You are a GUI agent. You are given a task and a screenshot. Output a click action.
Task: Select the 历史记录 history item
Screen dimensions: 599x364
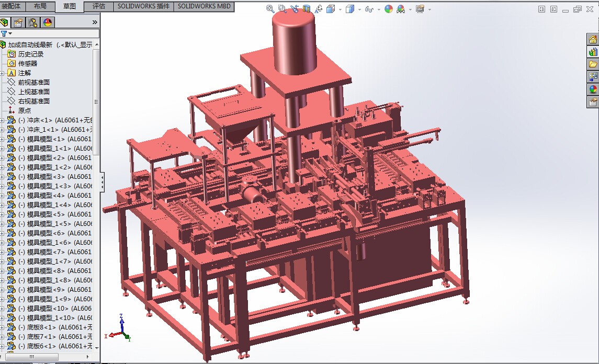pos(30,54)
